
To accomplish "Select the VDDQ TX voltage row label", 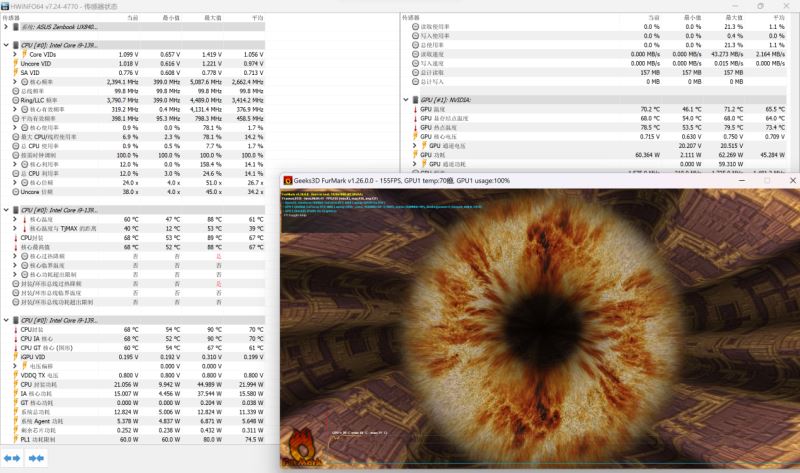I will click(39, 376).
